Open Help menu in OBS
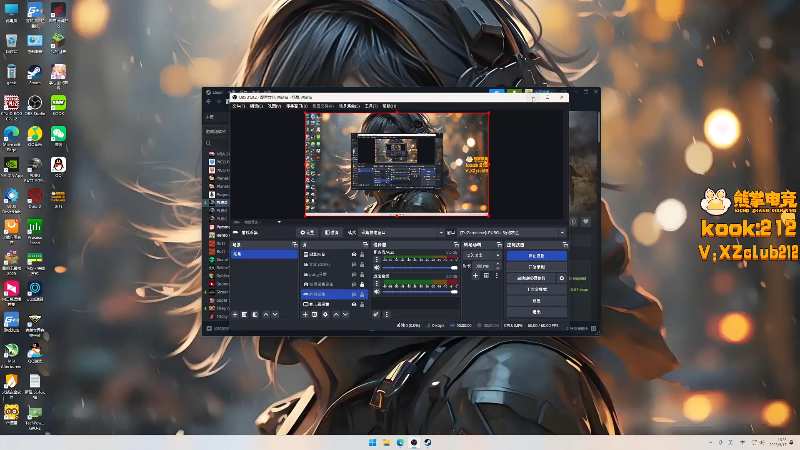 tap(389, 106)
